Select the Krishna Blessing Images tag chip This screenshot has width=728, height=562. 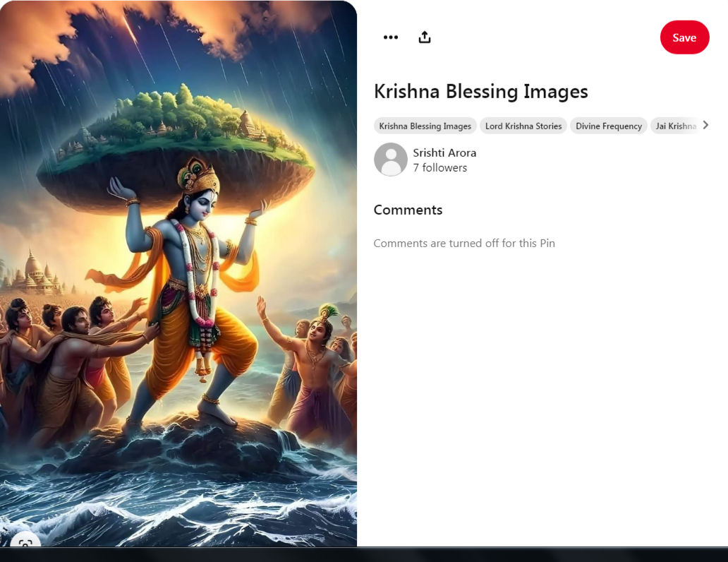click(425, 126)
